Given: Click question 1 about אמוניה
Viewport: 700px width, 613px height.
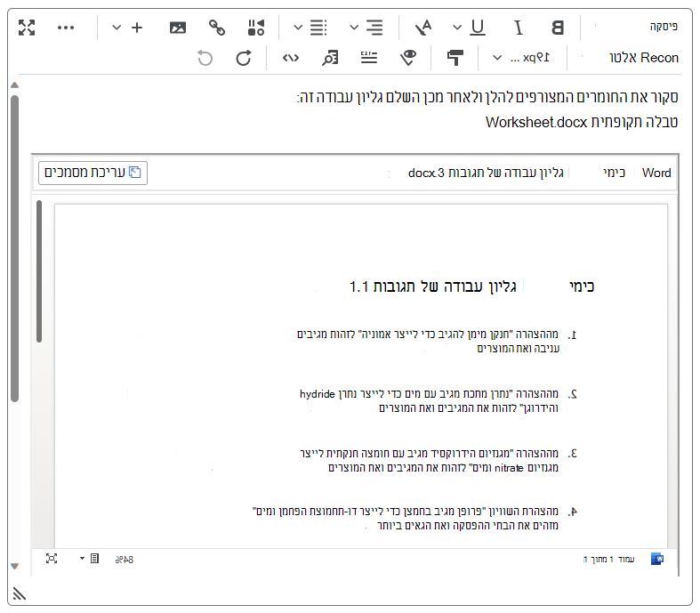Looking at the screenshot, I should (x=437, y=341).
